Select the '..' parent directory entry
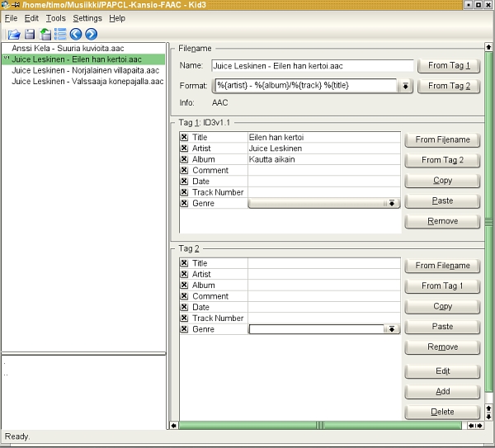495x448 pixels. pos(6,375)
